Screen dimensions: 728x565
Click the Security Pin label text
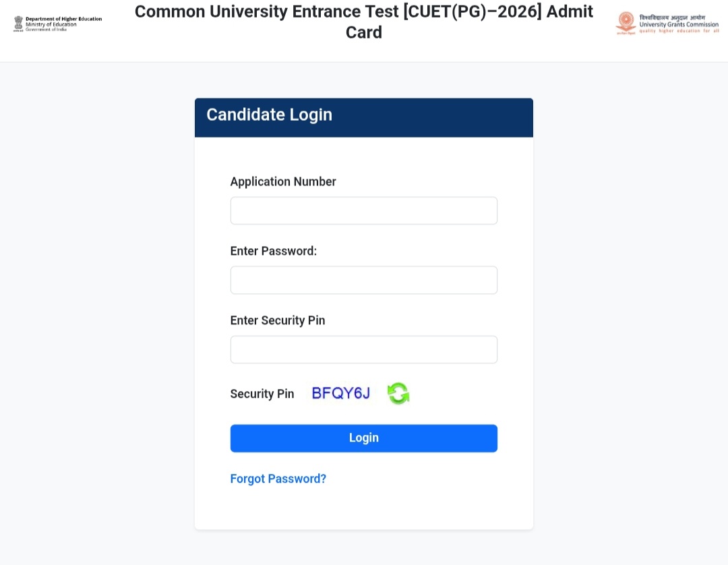tap(262, 394)
